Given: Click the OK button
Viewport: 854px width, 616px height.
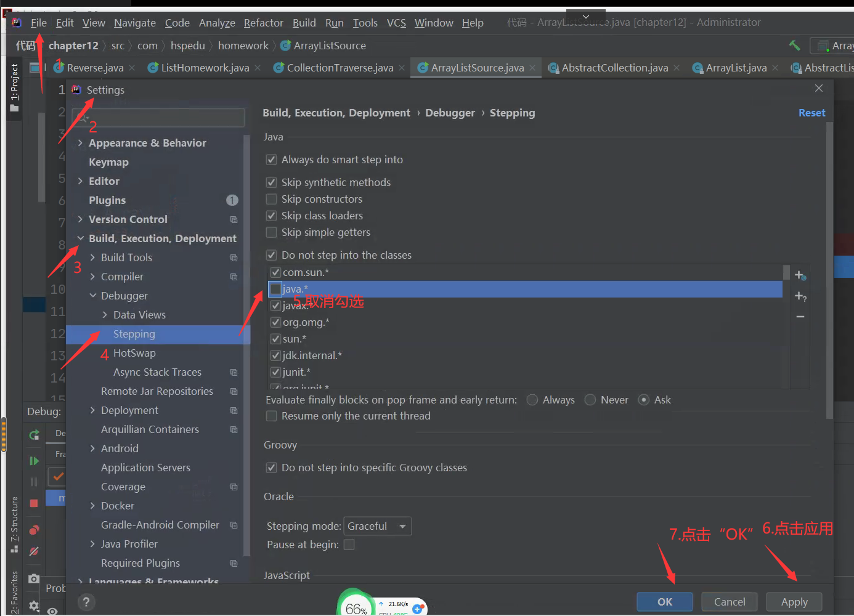Looking at the screenshot, I should point(664,602).
